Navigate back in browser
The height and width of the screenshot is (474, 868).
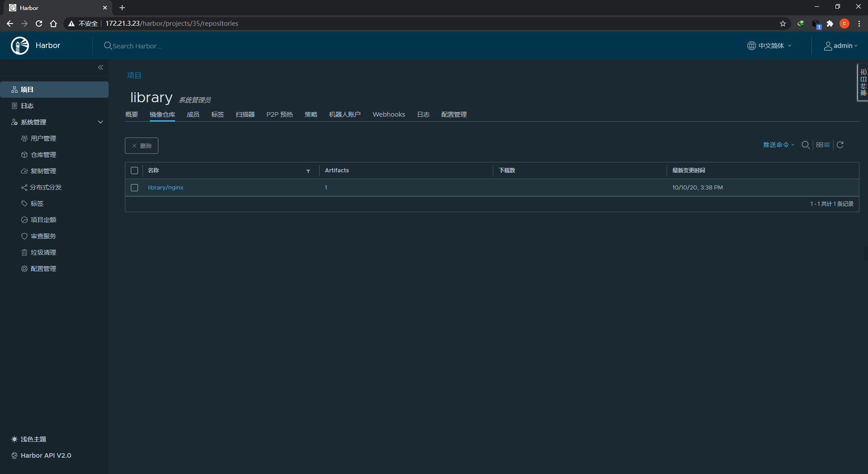click(x=10, y=24)
